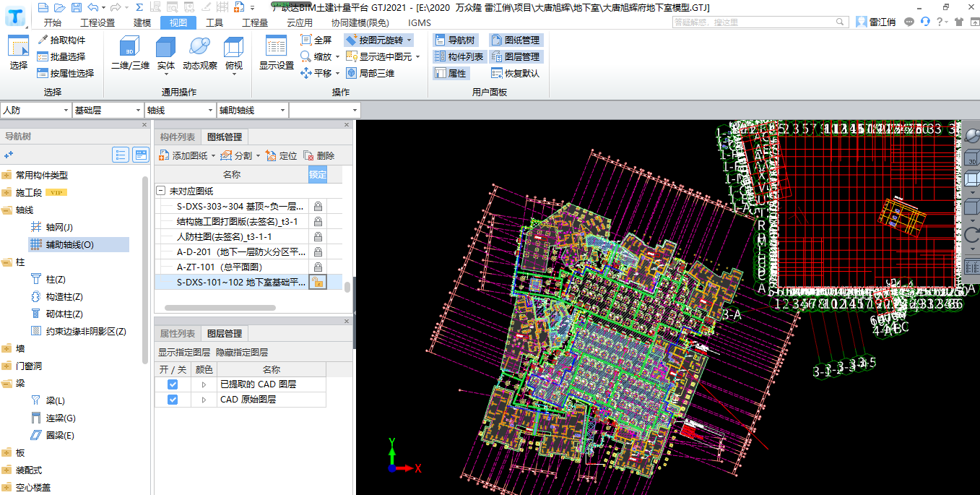The image size is (980, 495).
Task: Toggle the 图层管理 layer management panel
Action: coord(516,56)
